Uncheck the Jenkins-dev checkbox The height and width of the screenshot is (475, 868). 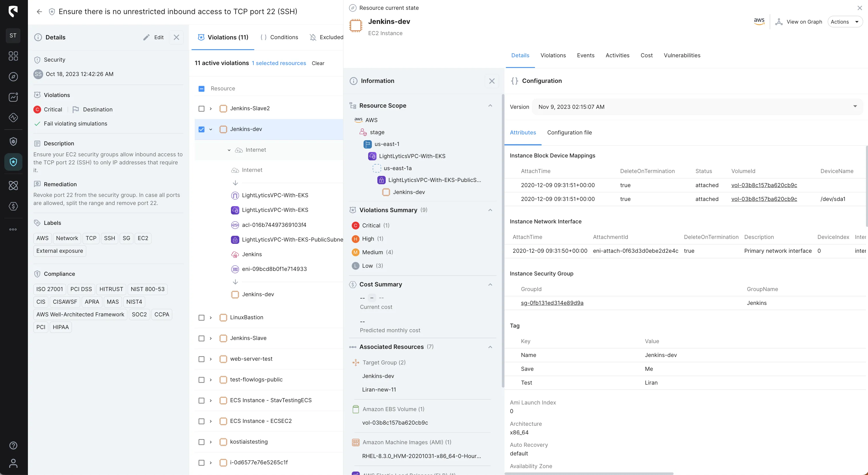tap(202, 129)
